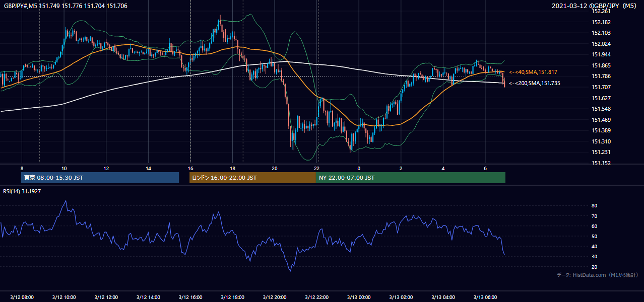Click the 3/12 14:00 time label
The image size is (644, 302).
[148, 297]
